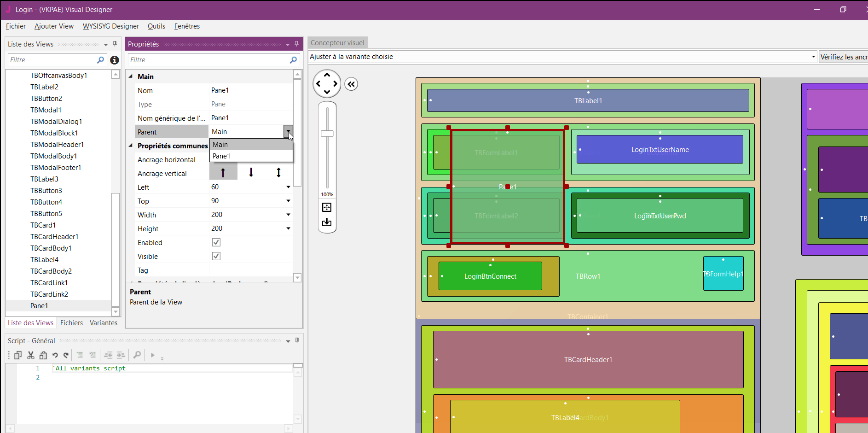This screenshot has height=433, width=868.
Task: Select bottom vertical anchor arrow
Action: tap(251, 173)
